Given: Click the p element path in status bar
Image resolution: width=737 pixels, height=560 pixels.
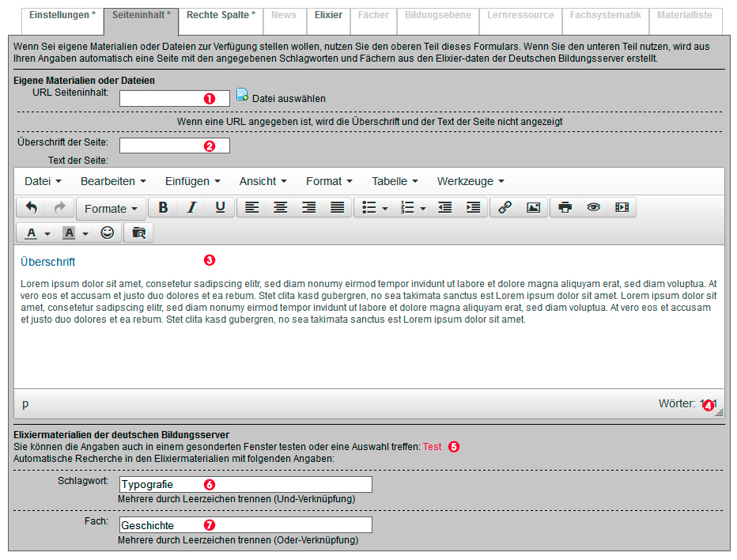Looking at the screenshot, I should click(x=25, y=404).
